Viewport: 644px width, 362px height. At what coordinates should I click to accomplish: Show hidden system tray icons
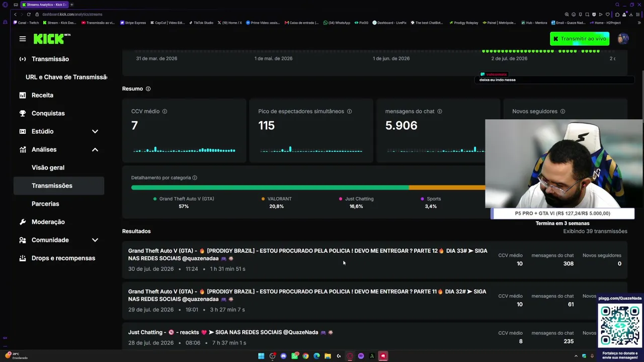[x=576, y=356]
